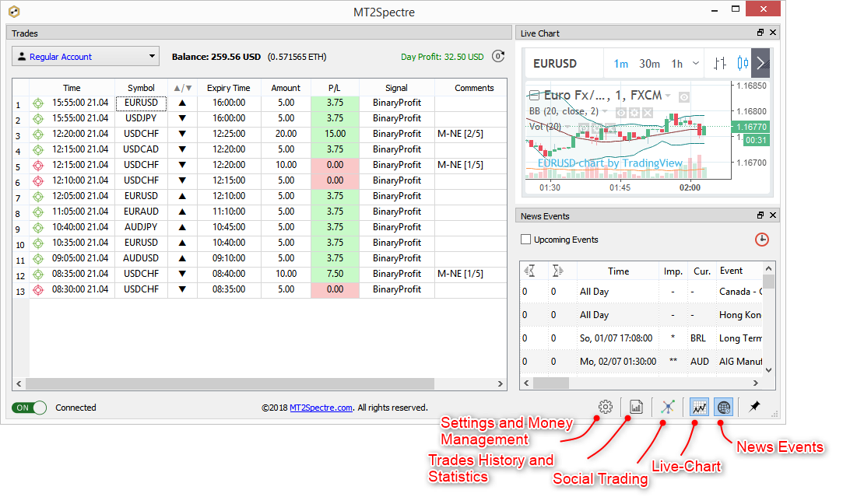Click the M-NE [2/5] comment cell

pos(470,134)
